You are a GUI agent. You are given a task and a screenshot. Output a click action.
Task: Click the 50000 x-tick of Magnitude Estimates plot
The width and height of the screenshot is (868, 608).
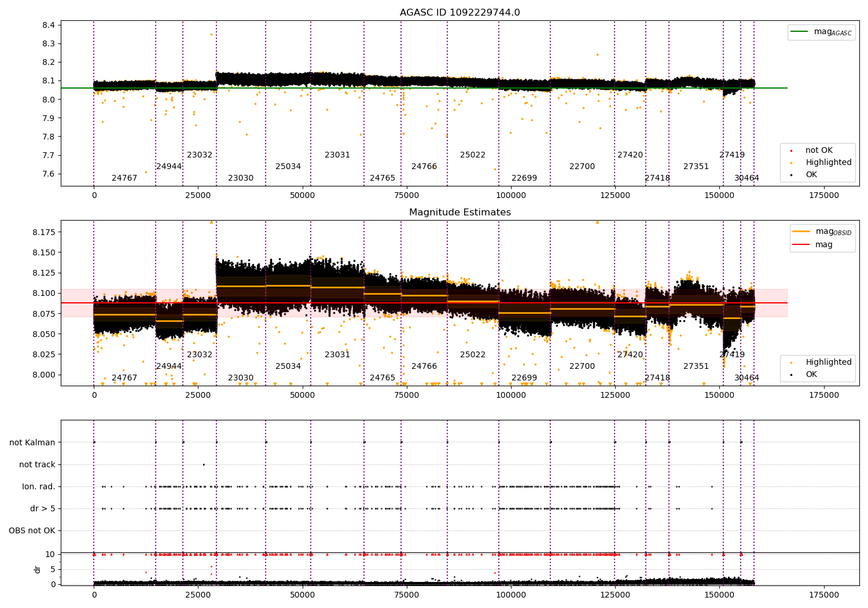click(x=302, y=395)
